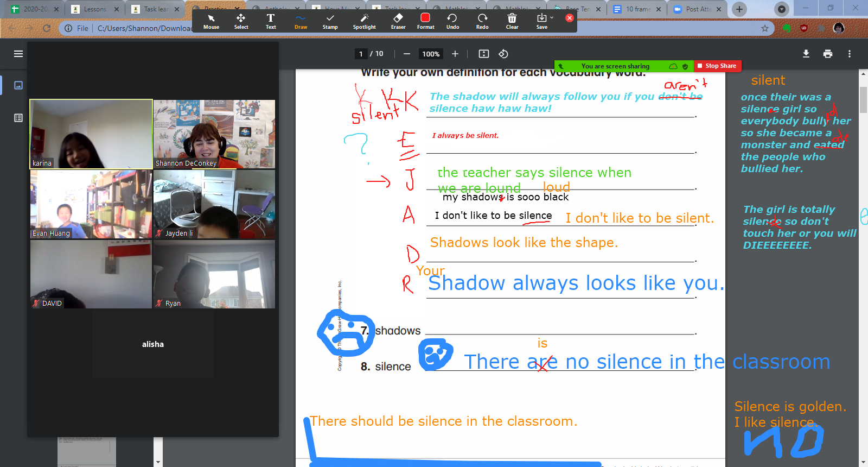Open a new browser tab

[739, 9]
